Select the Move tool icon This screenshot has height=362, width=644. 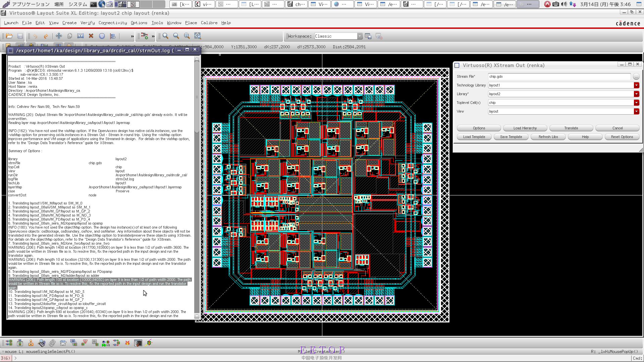[x=59, y=36]
